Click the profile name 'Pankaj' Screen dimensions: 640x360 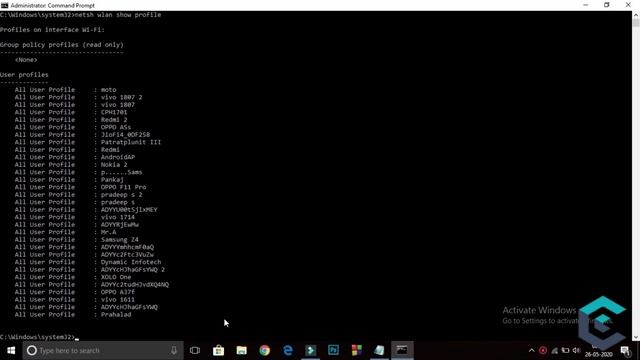[x=112, y=180]
